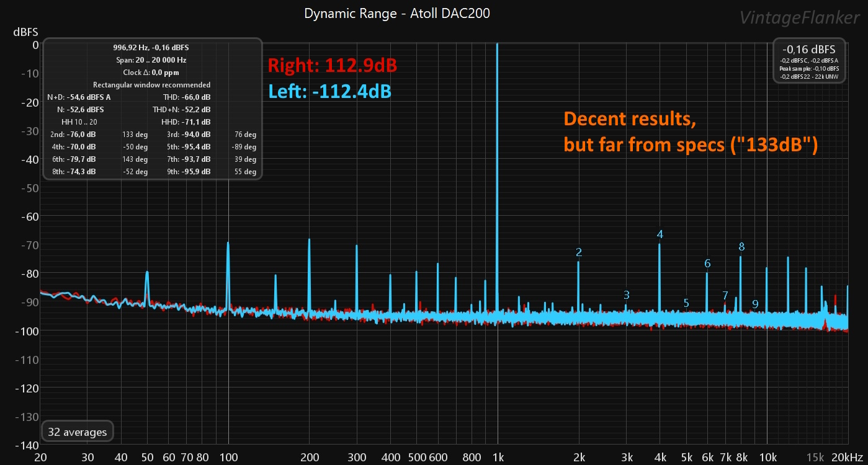Click the "Clock Δ: 0,0 ppm" line
This screenshot has height=465, width=868.
click(x=151, y=73)
